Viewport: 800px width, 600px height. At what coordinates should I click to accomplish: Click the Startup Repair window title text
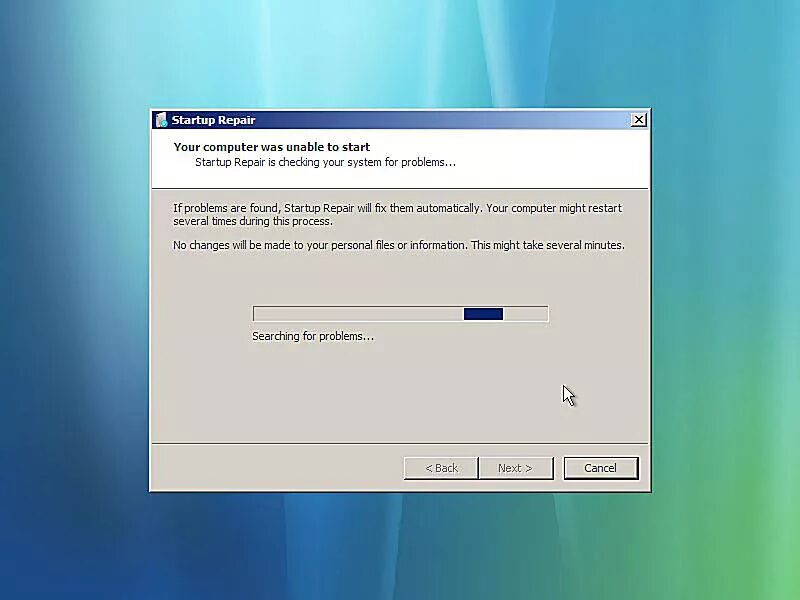(213, 120)
